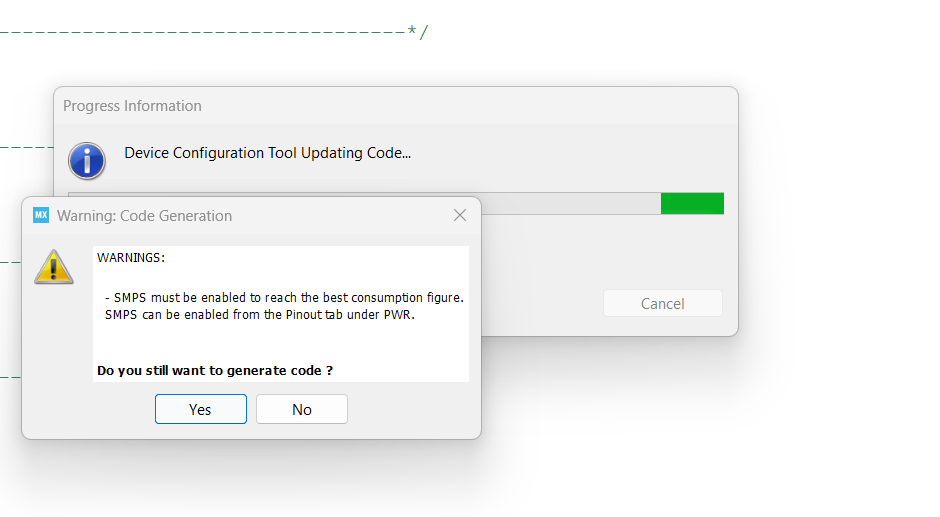
Task: Click Yes to generate code
Action: (200, 409)
